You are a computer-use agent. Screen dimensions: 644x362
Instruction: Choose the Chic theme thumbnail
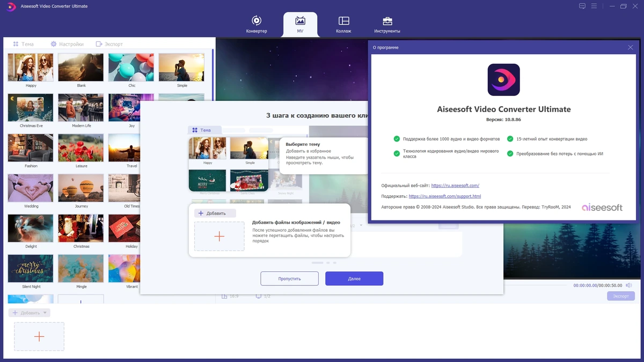[131, 67]
